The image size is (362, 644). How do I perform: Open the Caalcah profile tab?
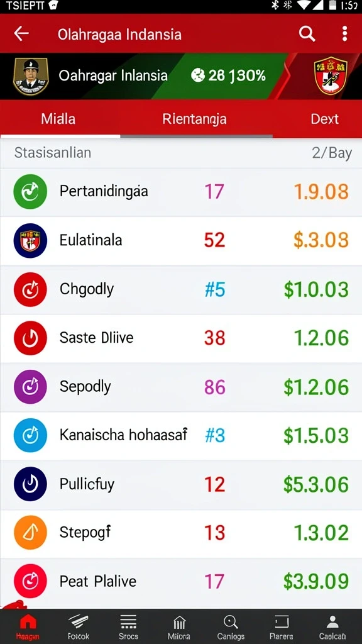click(332, 627)
